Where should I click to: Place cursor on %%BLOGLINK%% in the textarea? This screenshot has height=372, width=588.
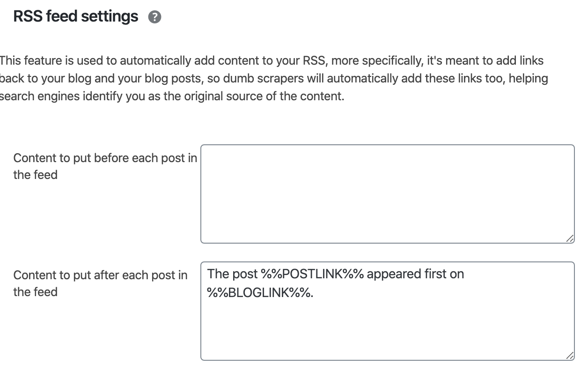point(258,293)
